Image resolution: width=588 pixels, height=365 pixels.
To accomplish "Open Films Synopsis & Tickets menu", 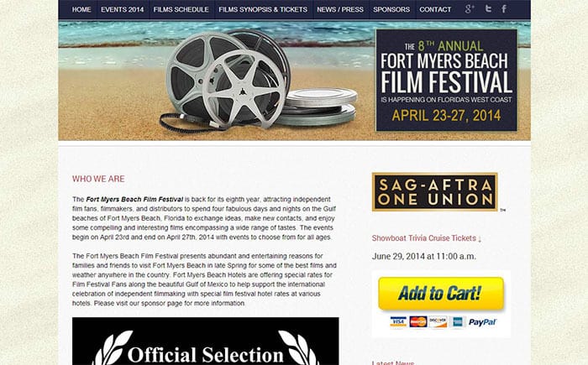I will pos(263,9).
